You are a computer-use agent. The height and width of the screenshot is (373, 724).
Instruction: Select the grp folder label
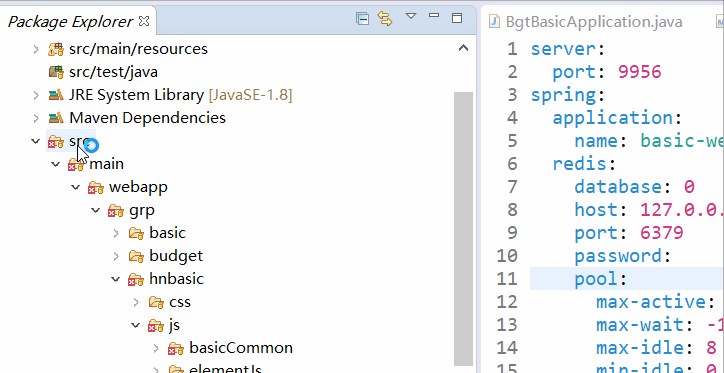142,210
